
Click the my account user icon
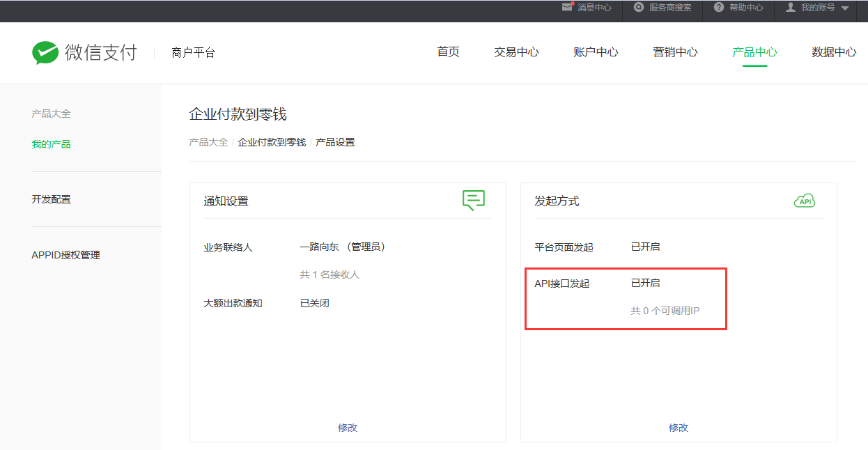(x=791, y=7)
